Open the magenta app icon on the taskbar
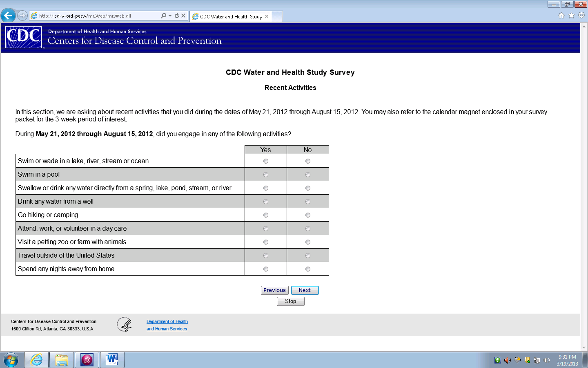The image size is (588, 368). point(87,360)
